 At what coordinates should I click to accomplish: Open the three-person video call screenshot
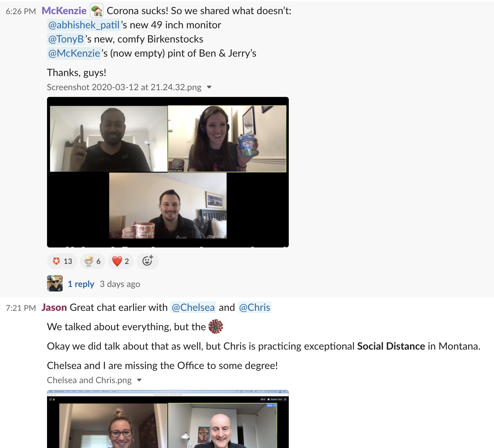point(168,172)
